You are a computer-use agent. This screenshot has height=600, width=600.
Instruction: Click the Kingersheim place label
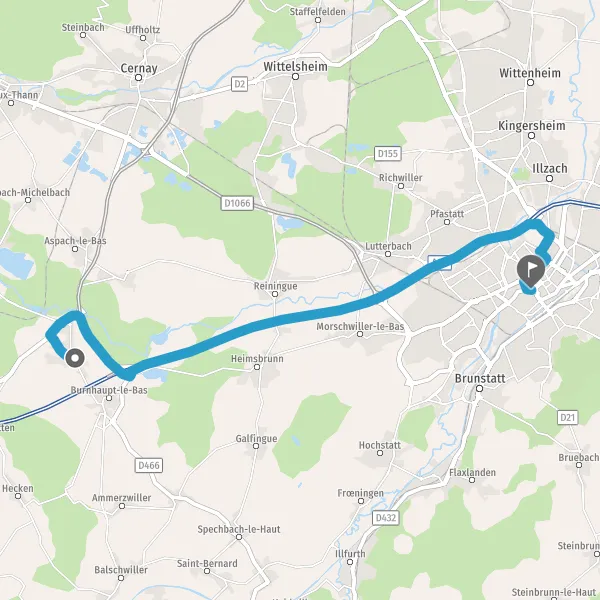point(532,126)
